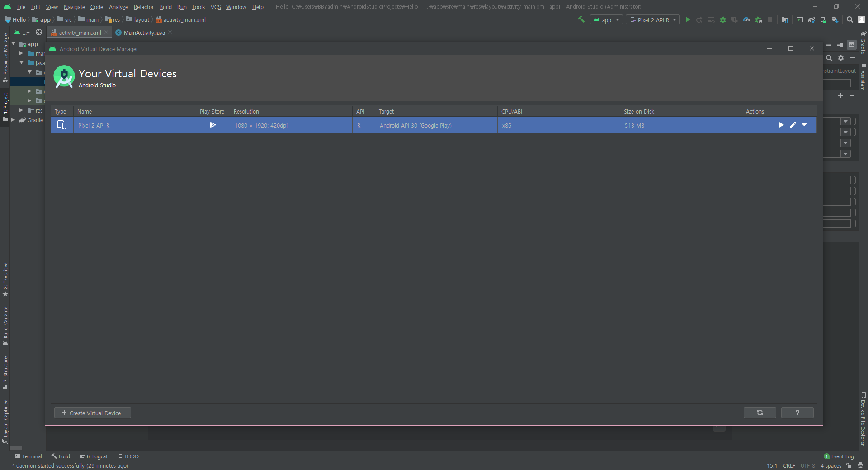Click Create Virtual Device button

[x=93, y=413]
